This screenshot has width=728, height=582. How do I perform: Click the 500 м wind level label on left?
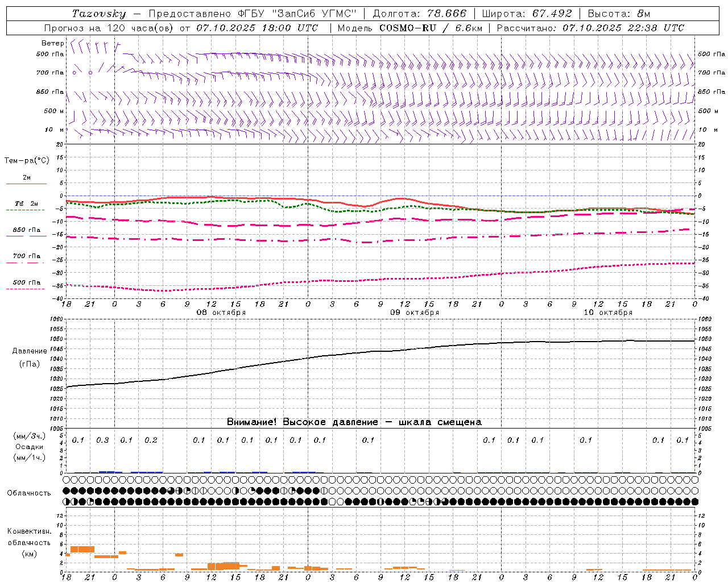pyautogui.click(x=55, y=111)
